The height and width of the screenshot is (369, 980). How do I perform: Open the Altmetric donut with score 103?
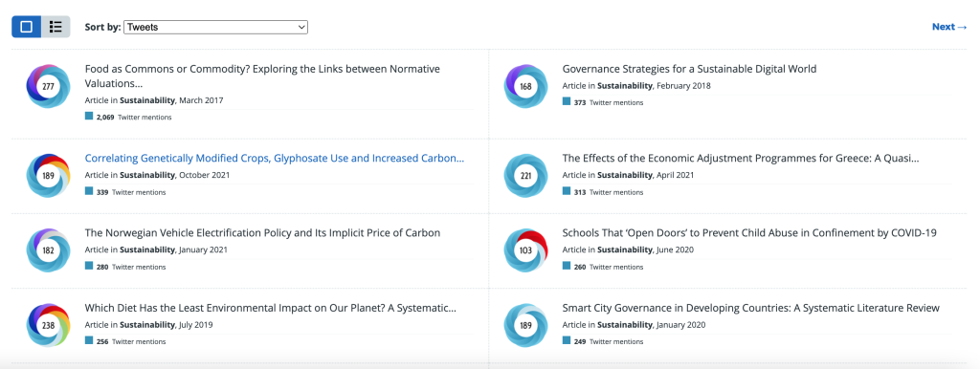click(x=525, y=250)
